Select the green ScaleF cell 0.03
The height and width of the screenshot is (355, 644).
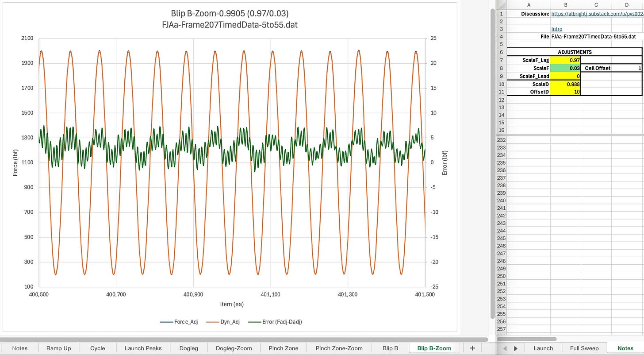(566, 68)
